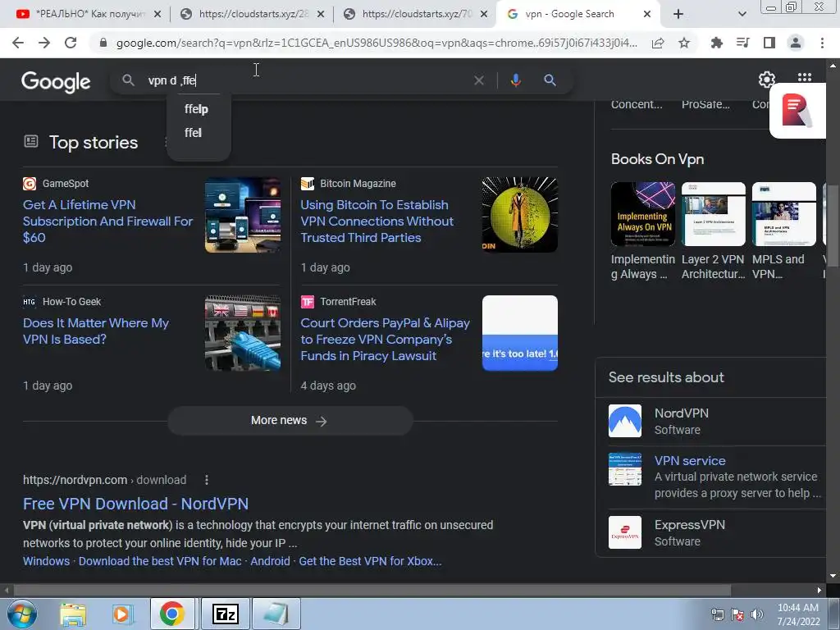840x630 pixels.
Task: Open the Windows sitelink under NordVPN
Action: [x=46, y=561]
